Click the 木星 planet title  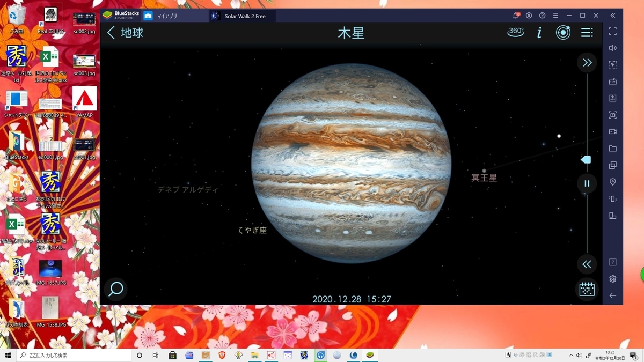351,33
